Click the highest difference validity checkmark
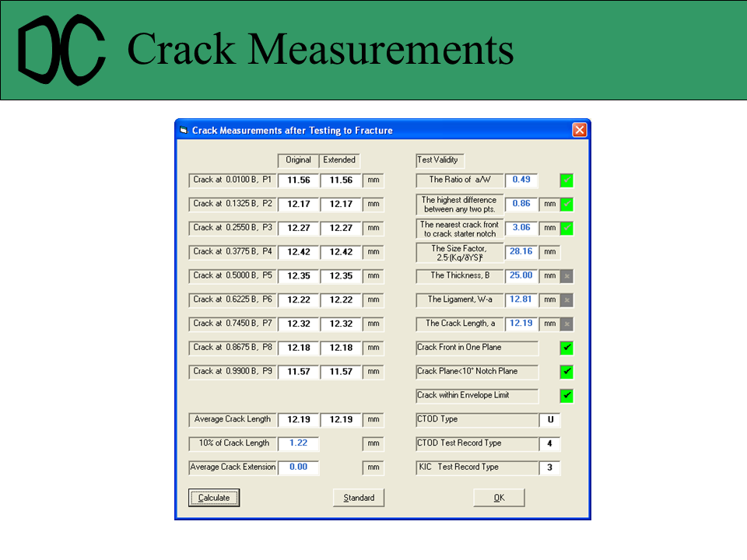747x560 pixels. [567, 205]
